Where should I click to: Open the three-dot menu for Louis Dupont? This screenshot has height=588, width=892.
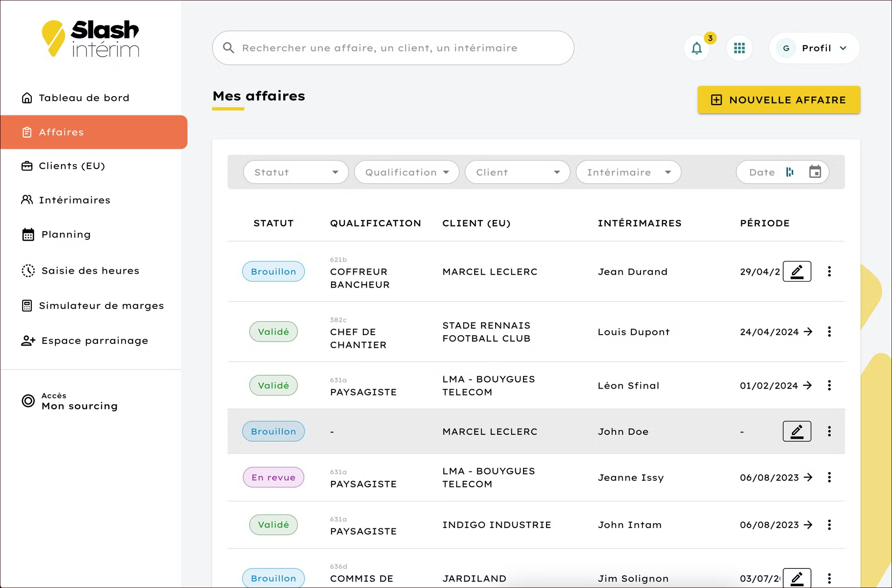(829, 332)
